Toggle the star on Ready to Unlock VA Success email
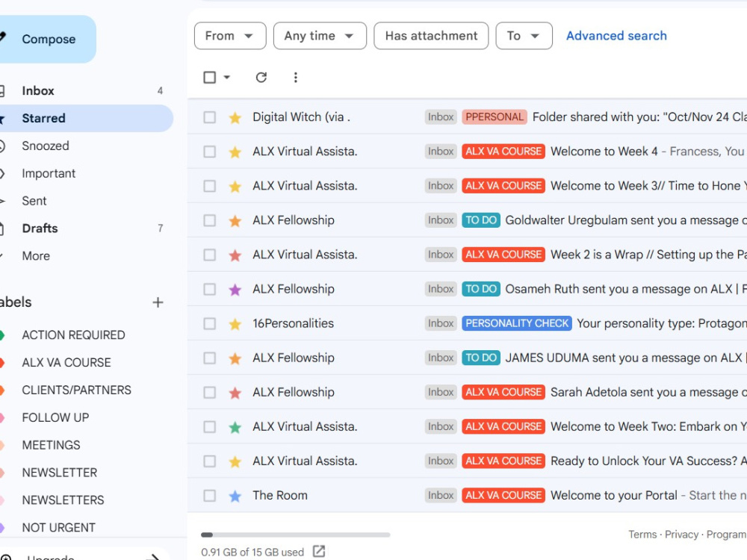Image resolution: width=747 pixels, height=560 pixels. 235,461
